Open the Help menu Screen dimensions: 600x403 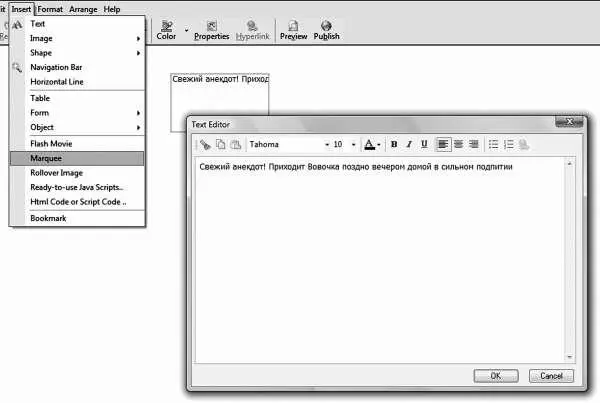112,9
